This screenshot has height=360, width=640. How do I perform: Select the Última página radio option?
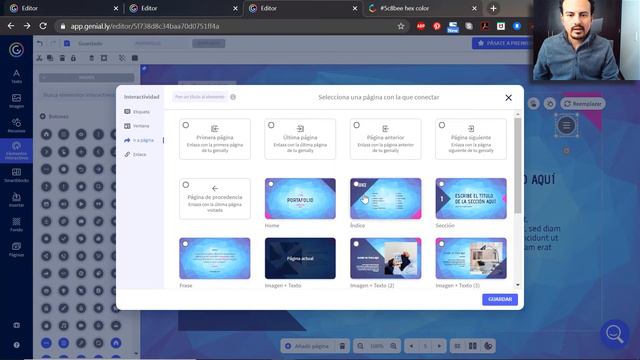click(x=271, y=125)
